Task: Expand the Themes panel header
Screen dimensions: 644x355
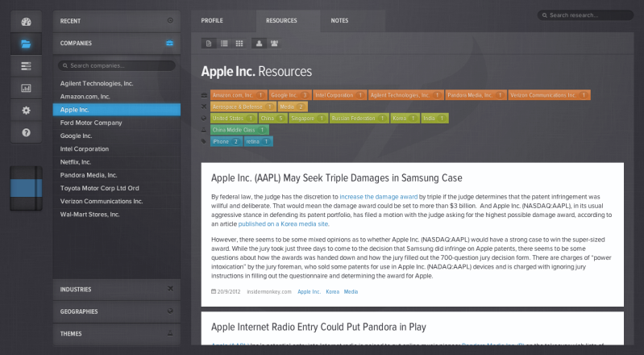Action: click(117, 333)
